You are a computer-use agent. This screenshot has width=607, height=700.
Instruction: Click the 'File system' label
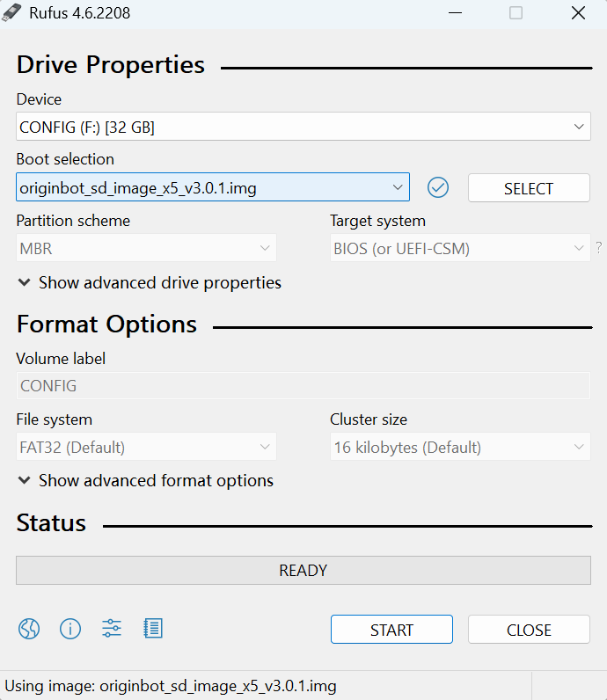(54, 419)
